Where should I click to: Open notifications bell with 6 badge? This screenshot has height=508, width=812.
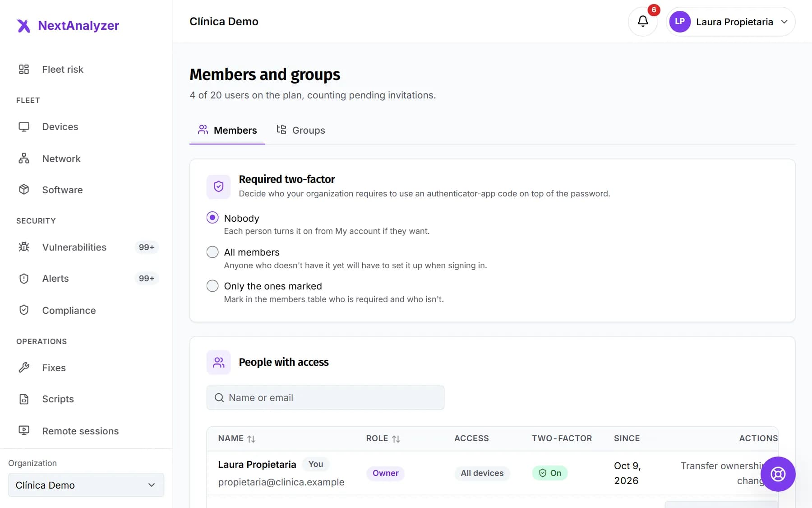point(643,21)
